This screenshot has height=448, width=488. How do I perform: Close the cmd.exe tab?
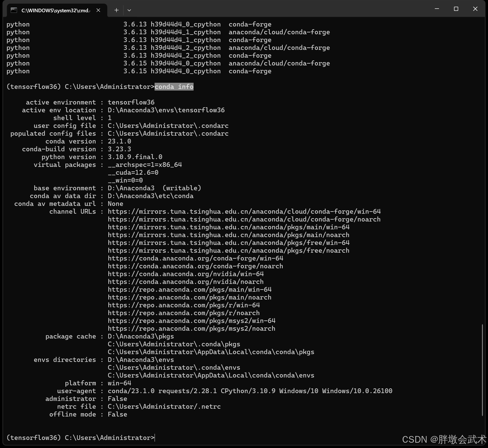pyautogui.click(x=98, y=10)
